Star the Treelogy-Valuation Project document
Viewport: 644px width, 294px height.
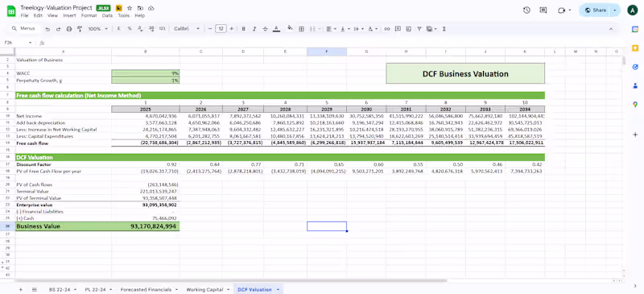coord(130,8)
